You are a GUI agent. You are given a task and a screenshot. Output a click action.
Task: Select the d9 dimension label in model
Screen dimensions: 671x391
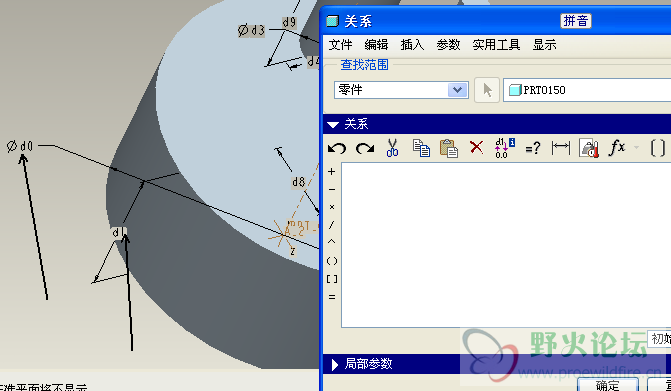289,22
